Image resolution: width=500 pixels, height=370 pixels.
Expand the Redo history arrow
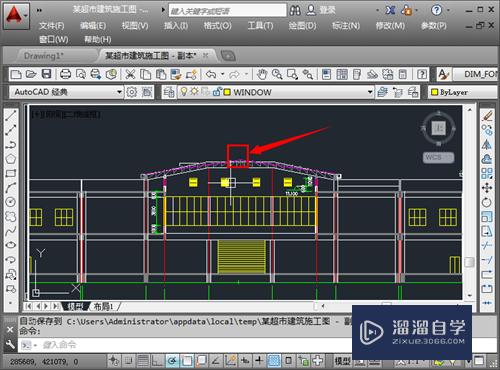(247, 74)
